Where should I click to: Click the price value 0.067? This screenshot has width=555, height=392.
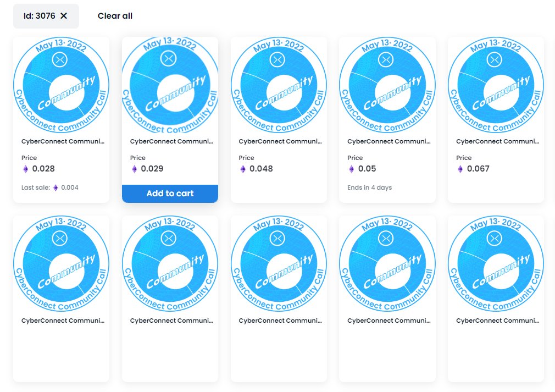click(x=478, y=169)
